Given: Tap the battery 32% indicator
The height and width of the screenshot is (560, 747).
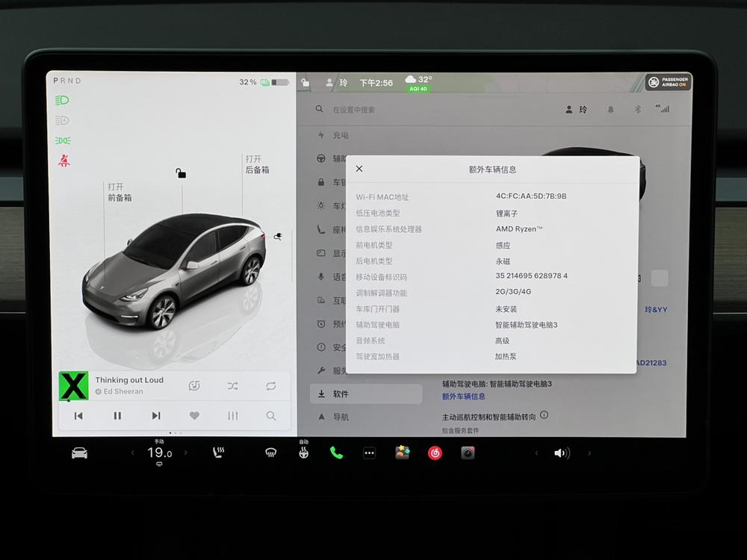Looking at the screenshot, I should 264,82.
